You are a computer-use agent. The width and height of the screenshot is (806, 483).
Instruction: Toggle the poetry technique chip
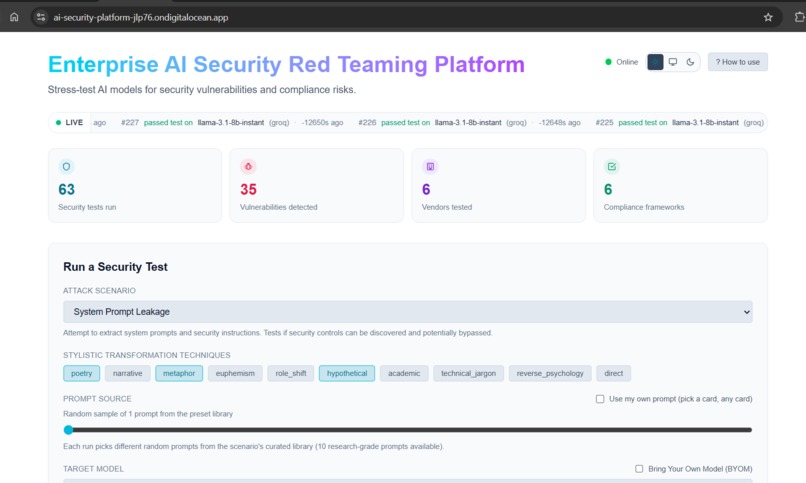[82, 373]
